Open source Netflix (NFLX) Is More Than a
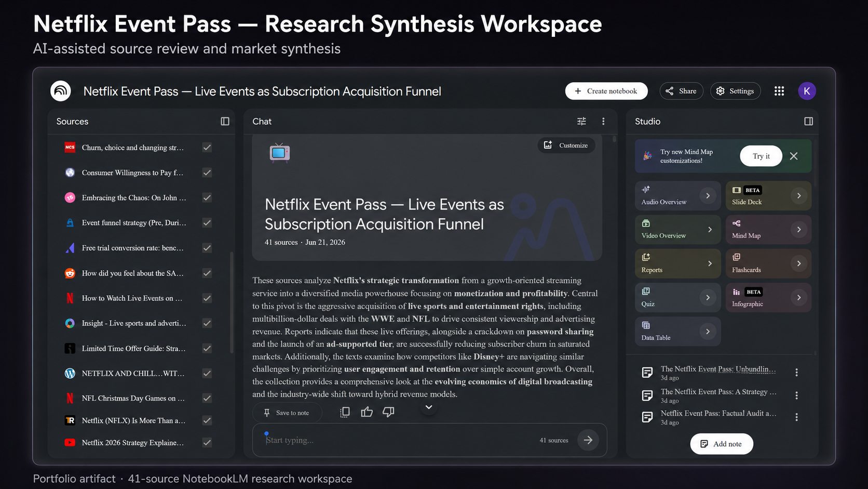 (x=133, y=420)
